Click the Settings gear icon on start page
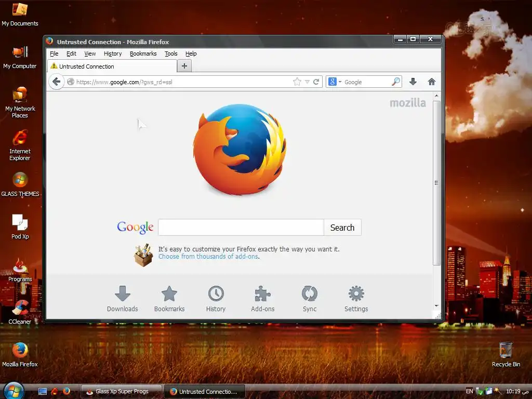532x399 pixels. [356, 294]
